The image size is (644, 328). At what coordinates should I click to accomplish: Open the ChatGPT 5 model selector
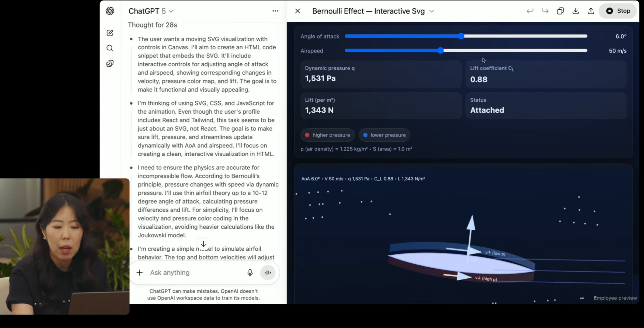(151, 11)
